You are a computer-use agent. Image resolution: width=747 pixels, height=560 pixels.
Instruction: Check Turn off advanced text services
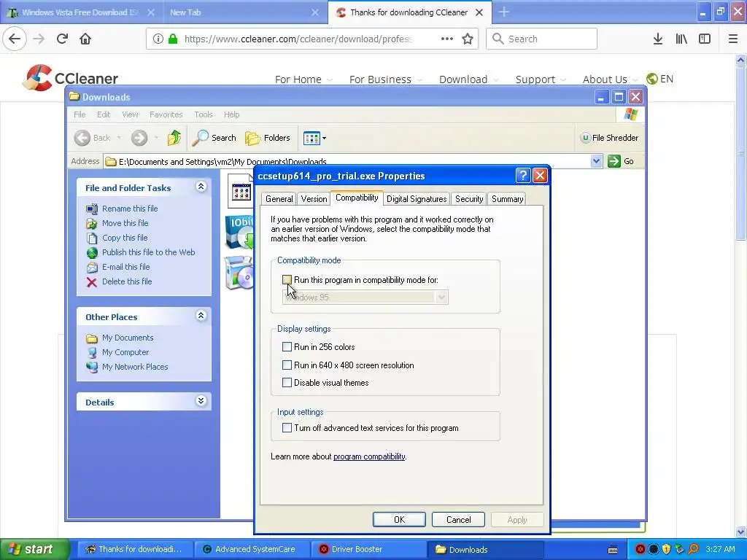coord(287,427)
